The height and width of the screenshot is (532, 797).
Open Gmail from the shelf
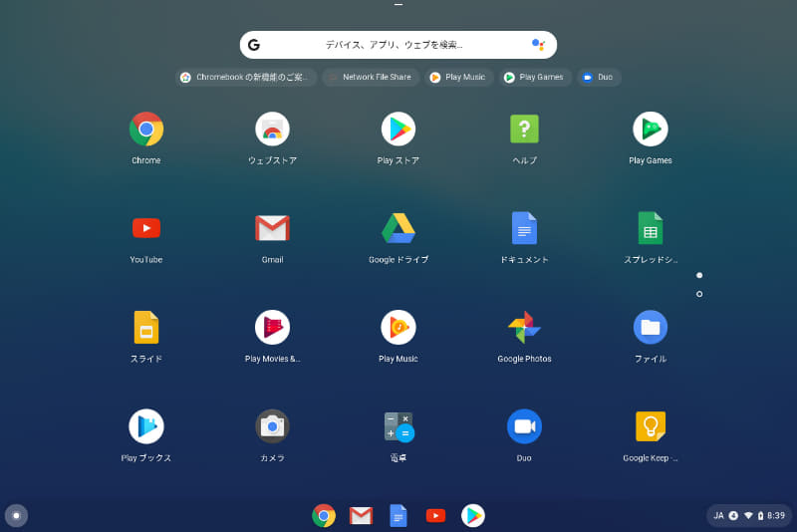pos(361,516)
